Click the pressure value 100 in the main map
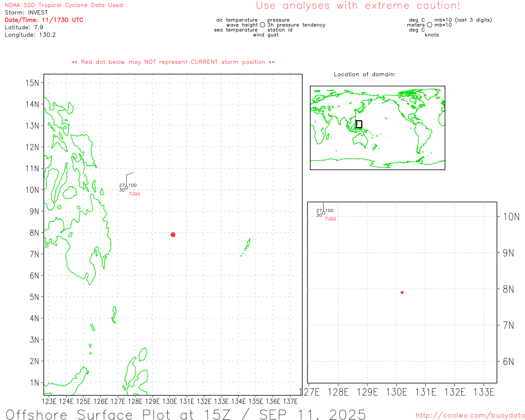Viewport: 525px width, 420px height. [132, 185]
